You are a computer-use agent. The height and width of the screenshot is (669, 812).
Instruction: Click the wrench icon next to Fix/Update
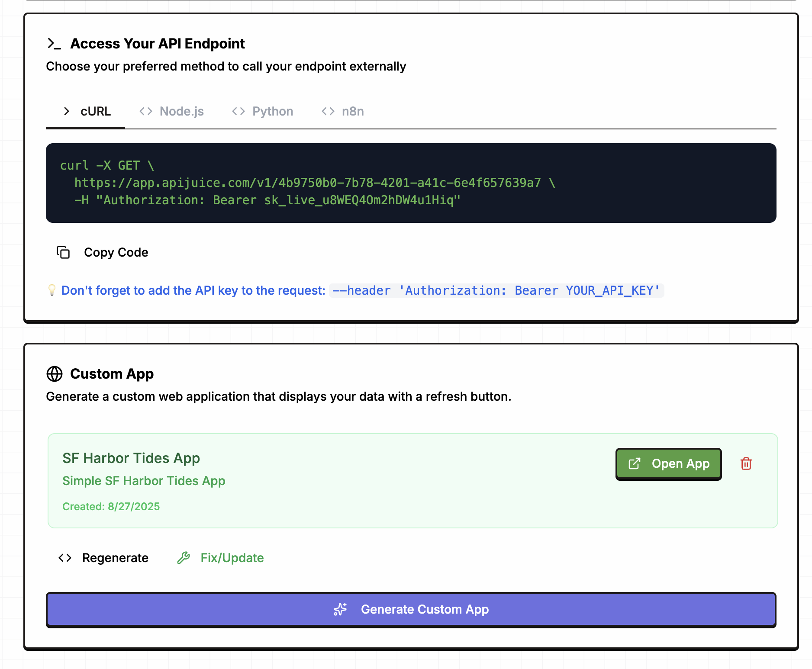tap(184, 558)
